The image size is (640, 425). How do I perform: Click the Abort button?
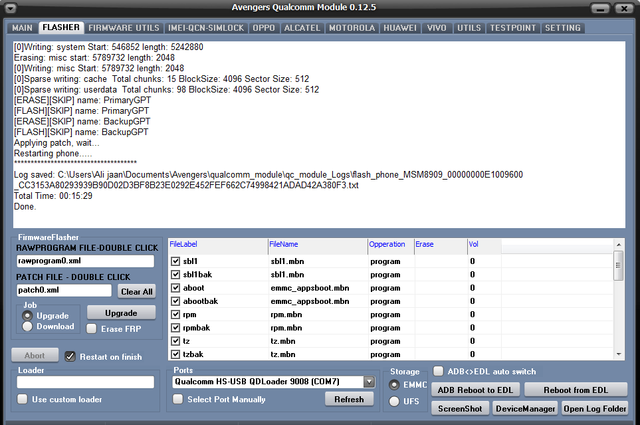(x=35, y=356)
